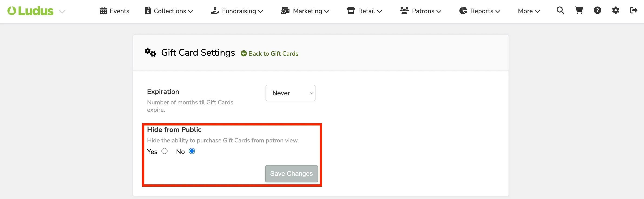This screenshot has width=644, height=199.
Task: Open the Marketing menu
Action: point(305,11)
